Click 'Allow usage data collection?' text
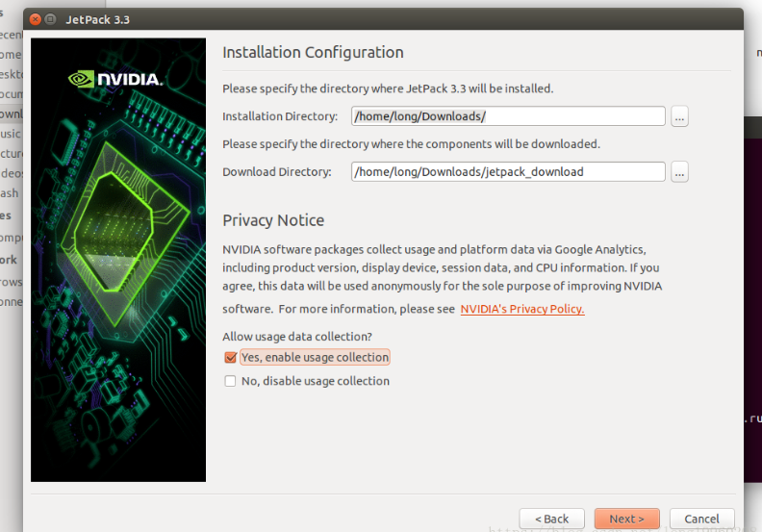Screen dimensions: 762x532 coord(297,337)
